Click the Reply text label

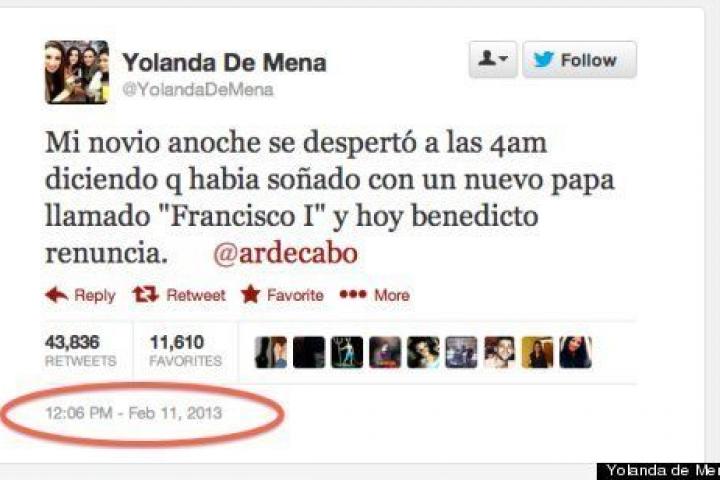pyautogui.click(x=95, y=295)
